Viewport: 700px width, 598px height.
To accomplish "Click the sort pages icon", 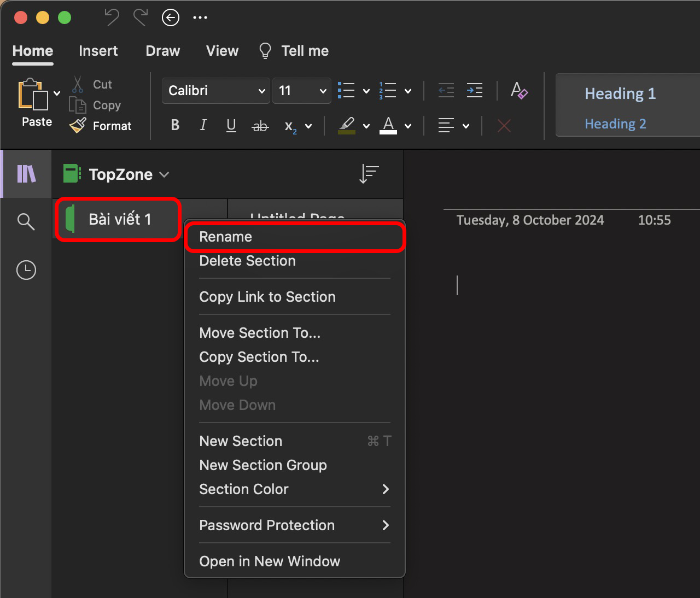I will point(369,174).
